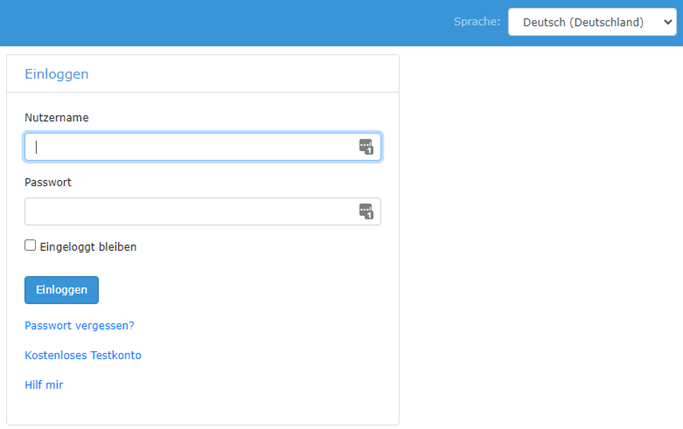This screenshot has width=683, height=429.
Task: Click empty space below the Hilf mir link
Action: (x=203, y=407)
